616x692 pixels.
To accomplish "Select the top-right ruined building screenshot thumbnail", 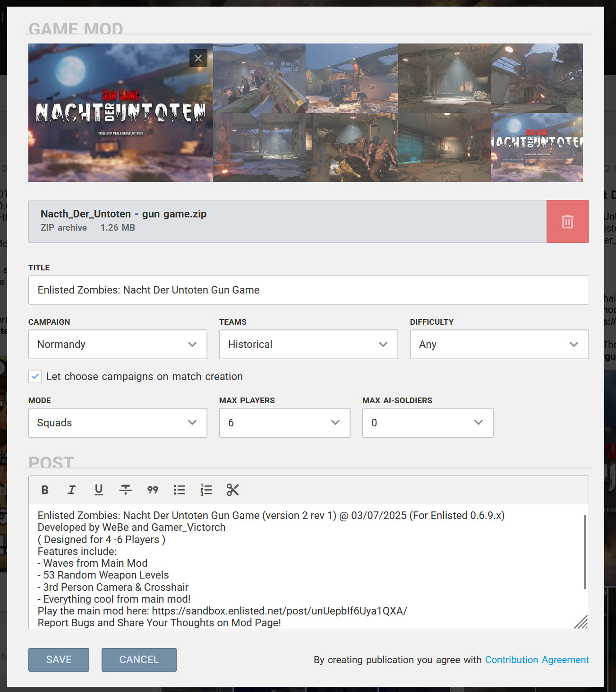I will tap(537, 78).
